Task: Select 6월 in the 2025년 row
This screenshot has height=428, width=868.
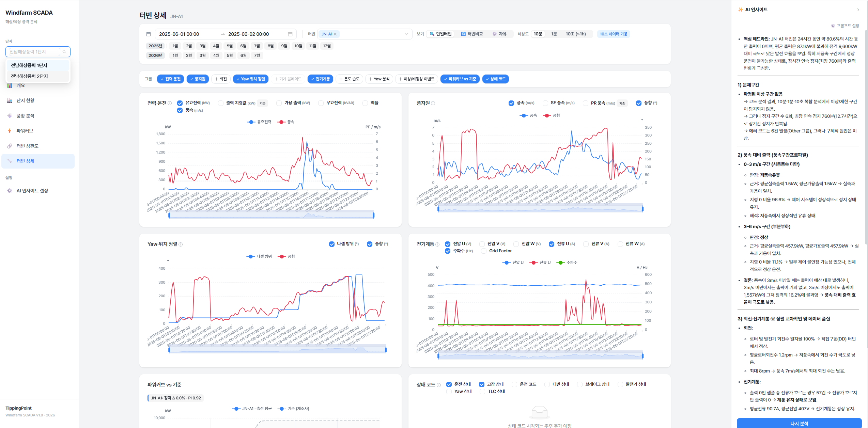Action: click(x=243, y=46)
